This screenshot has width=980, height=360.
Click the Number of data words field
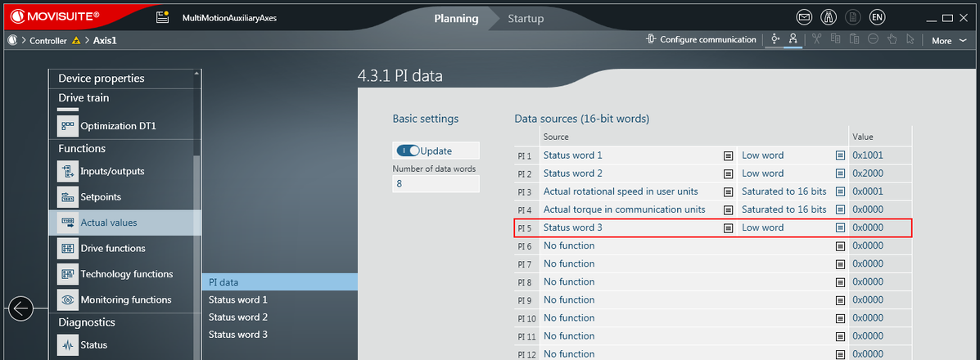(x=436, y=184)
